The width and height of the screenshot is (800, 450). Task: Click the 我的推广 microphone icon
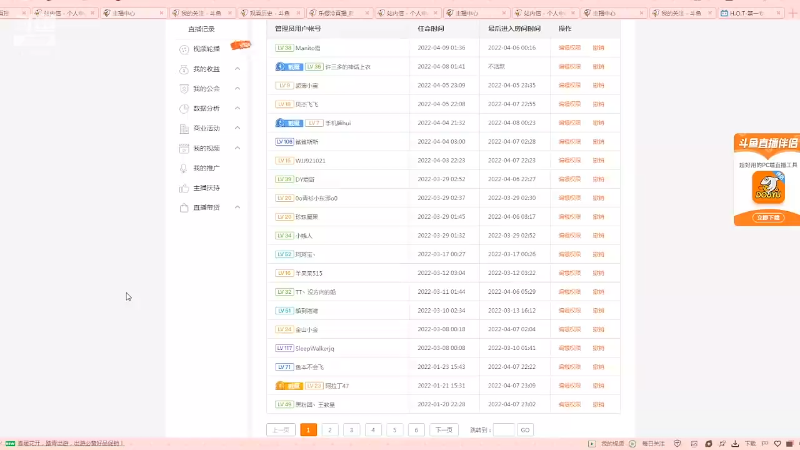click(x=184, y=168)
